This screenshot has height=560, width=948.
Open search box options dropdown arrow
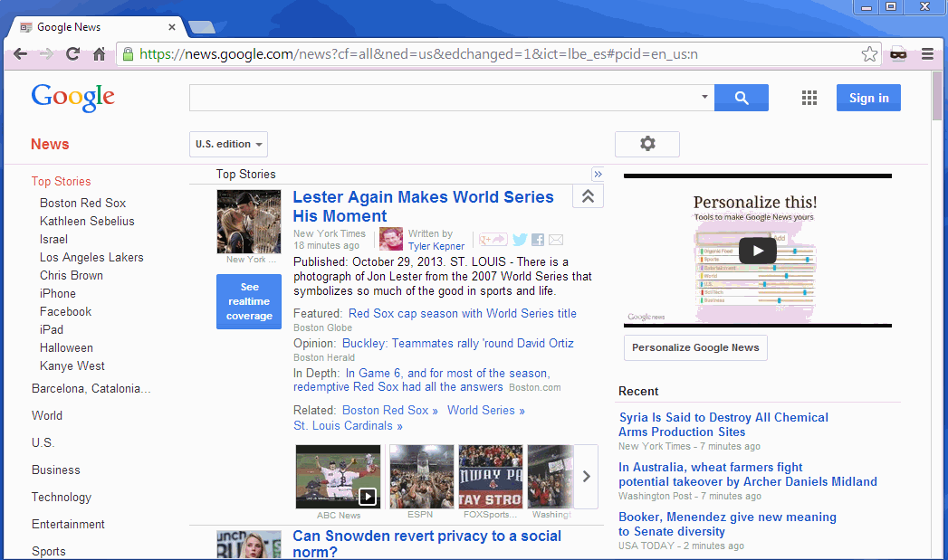704,97
